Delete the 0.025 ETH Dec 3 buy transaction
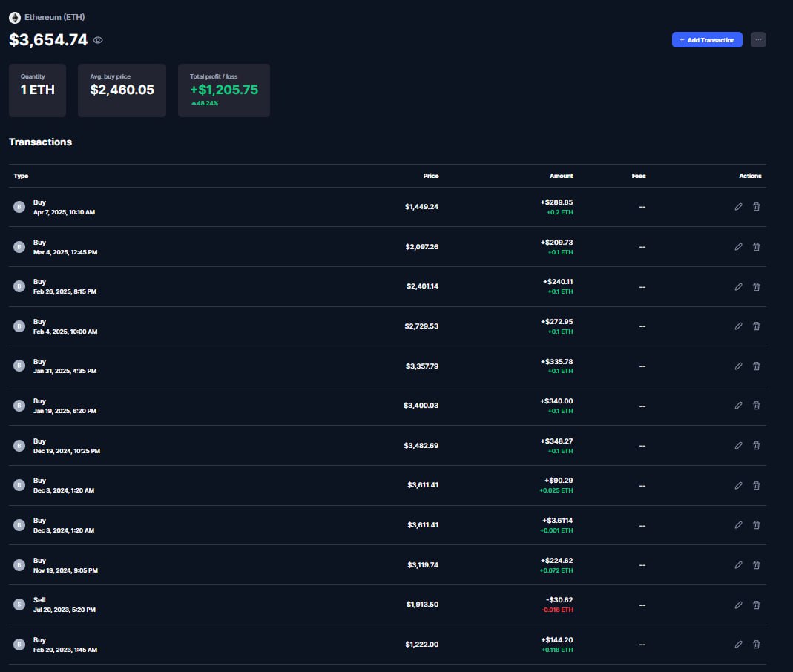793x672 pixels. tap(756, 485)
